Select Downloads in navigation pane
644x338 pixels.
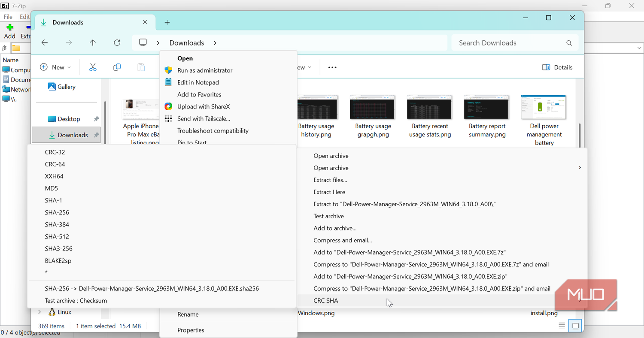pyautogui.click(x=67, y=135)
